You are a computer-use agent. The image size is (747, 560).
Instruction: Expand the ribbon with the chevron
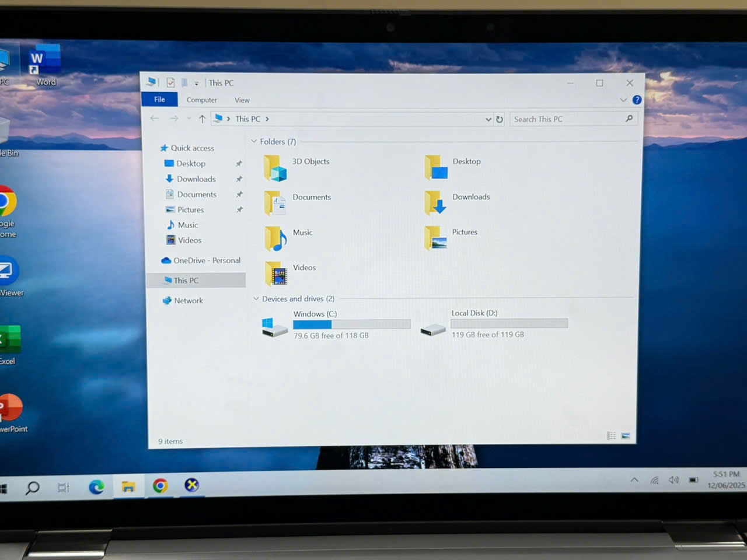coord(623,100)
